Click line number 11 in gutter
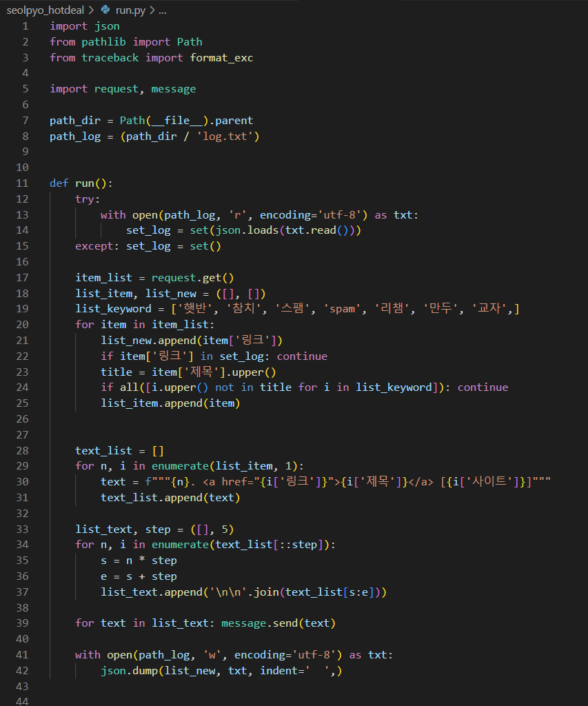588x706 pixels. [x=22, y=183]
